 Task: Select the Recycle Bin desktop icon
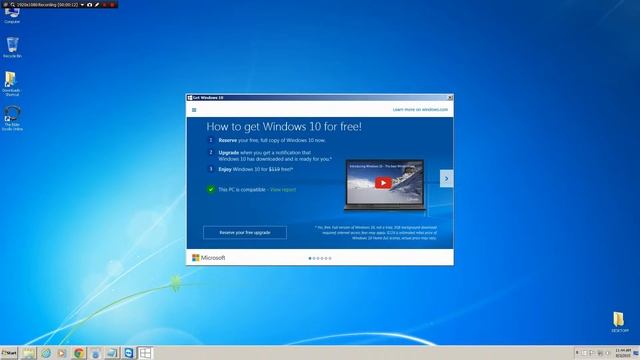(x=12, y=47)
